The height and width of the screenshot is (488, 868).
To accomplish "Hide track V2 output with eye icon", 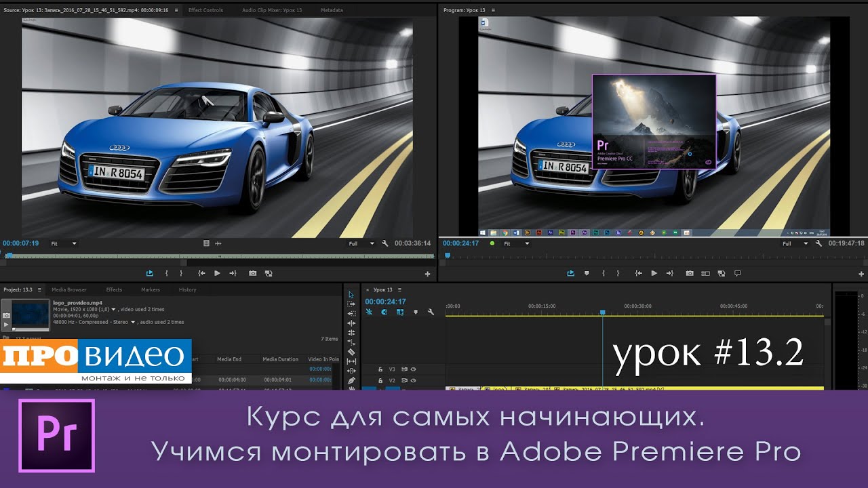I will pyautogui.click(x=413, y=381).
